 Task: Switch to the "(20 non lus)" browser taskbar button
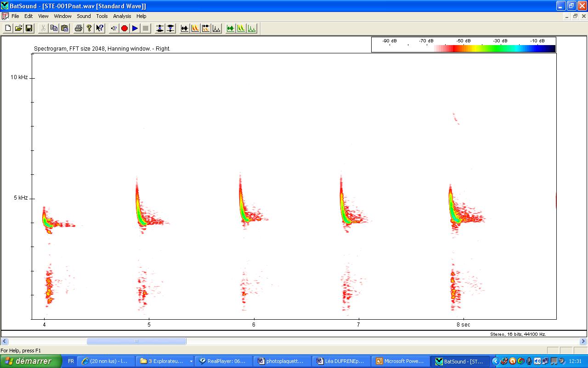pos(106,361)
